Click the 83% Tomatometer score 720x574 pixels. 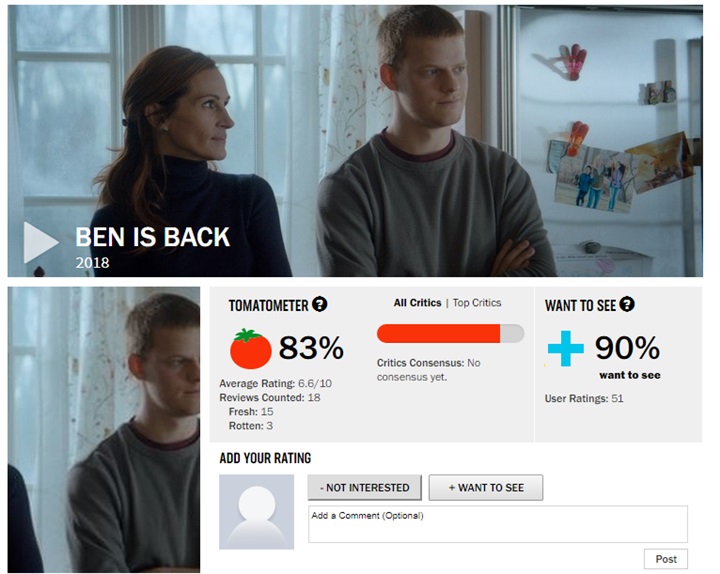(311, 348)
